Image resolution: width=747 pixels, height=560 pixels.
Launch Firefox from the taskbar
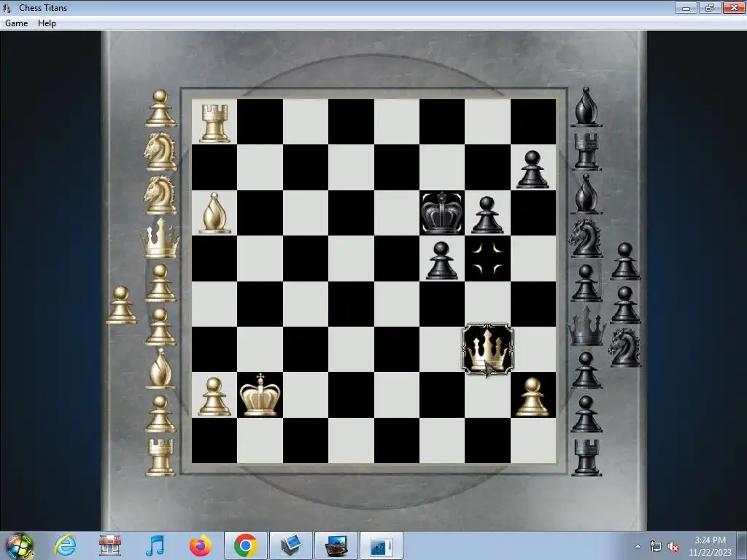coord(200,545)
